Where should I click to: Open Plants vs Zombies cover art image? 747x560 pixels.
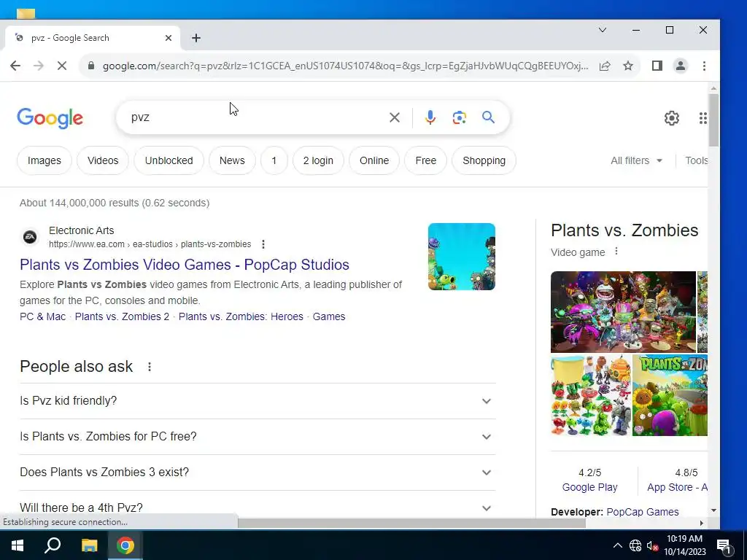670,395
